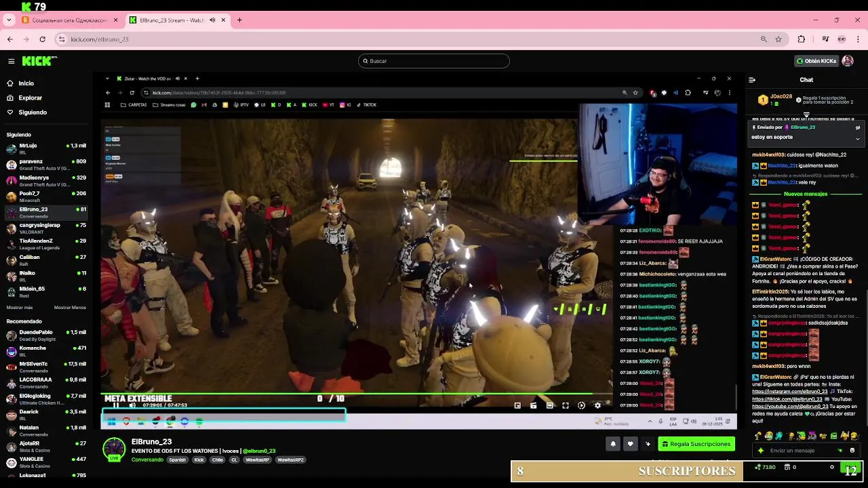Click Regala Suscripciones button
The image size is (868, 488).
point(696,444)
